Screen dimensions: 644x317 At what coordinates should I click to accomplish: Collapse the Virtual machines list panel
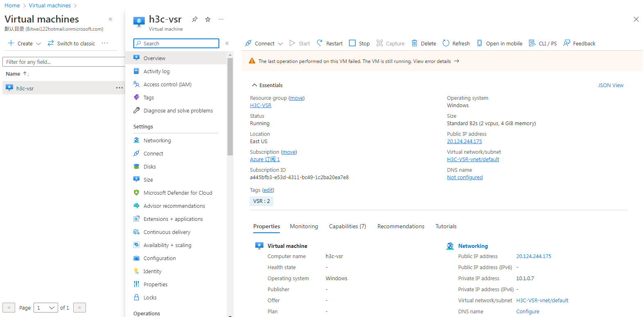point(110,19)
